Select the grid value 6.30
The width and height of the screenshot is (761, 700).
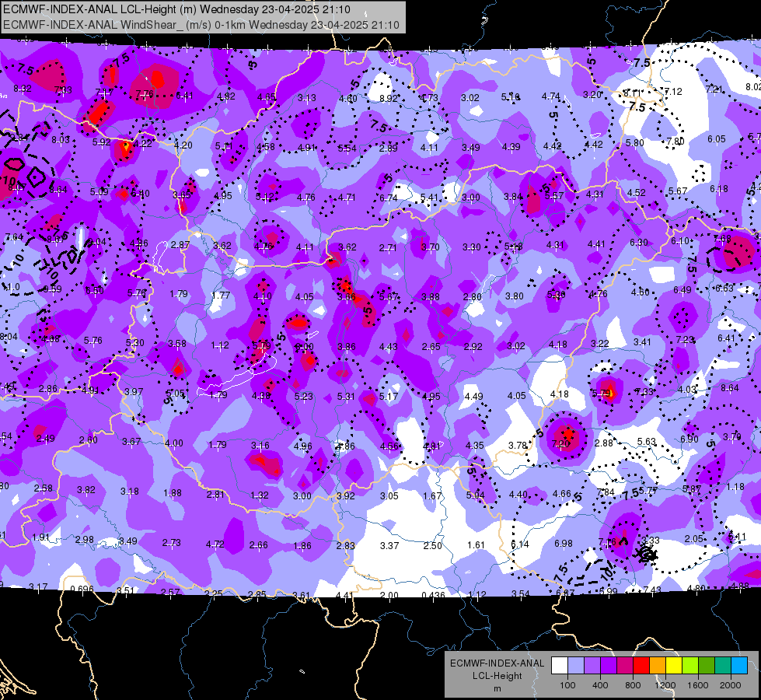coord(639,243)
